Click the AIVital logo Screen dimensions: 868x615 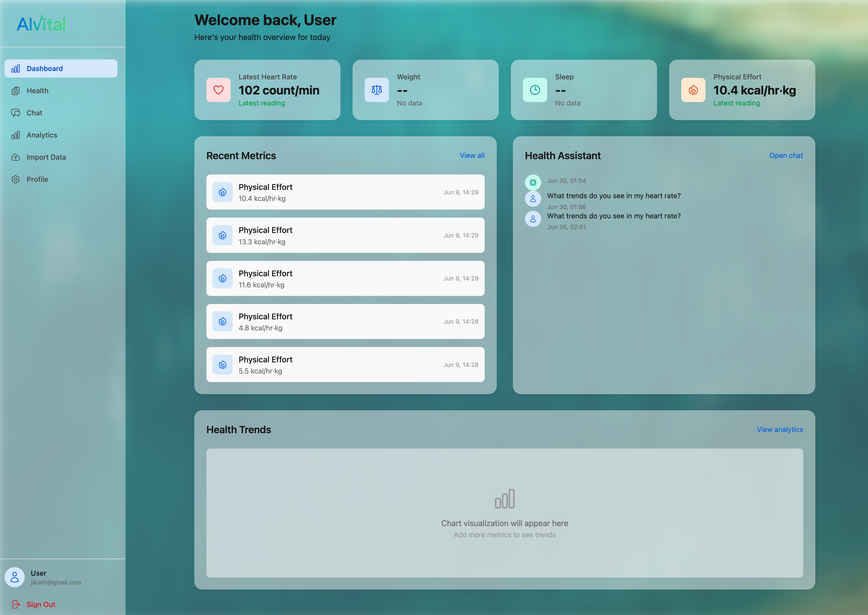click(41, 24)
